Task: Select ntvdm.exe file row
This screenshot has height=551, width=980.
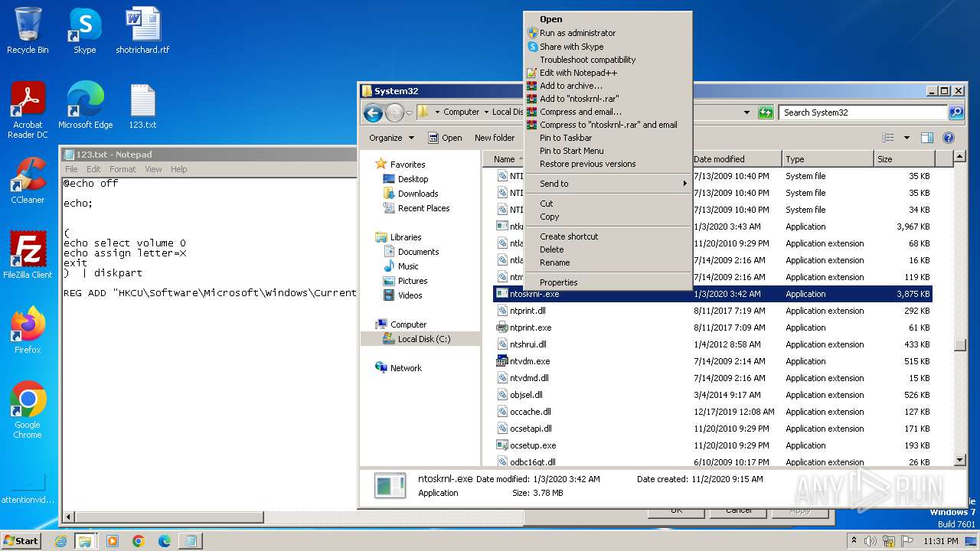Action: coord(713,361)
